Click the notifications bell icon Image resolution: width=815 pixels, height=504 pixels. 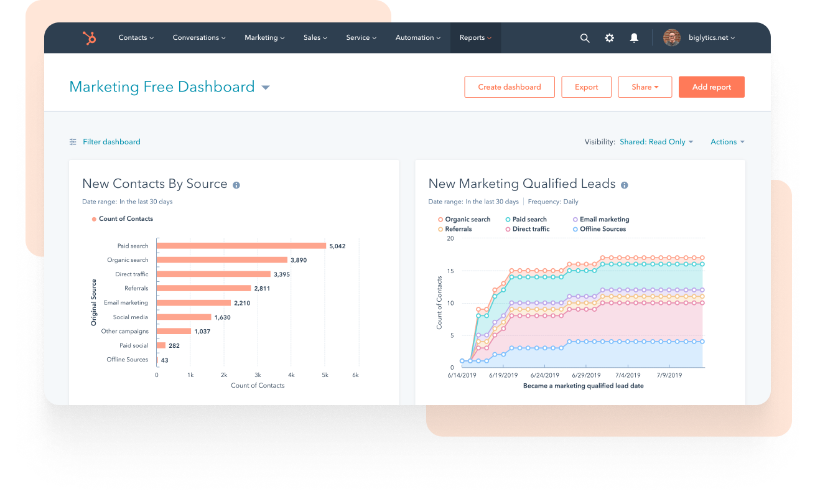[x=634, y=38]
